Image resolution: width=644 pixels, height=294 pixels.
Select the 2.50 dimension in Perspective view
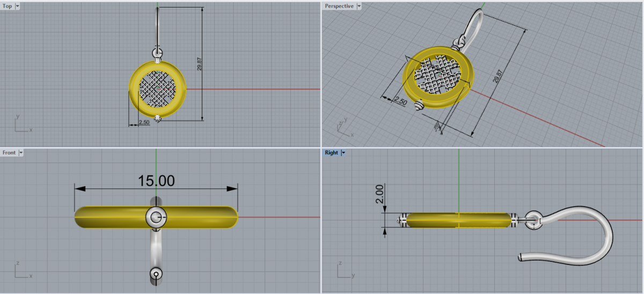click(400, 100)
